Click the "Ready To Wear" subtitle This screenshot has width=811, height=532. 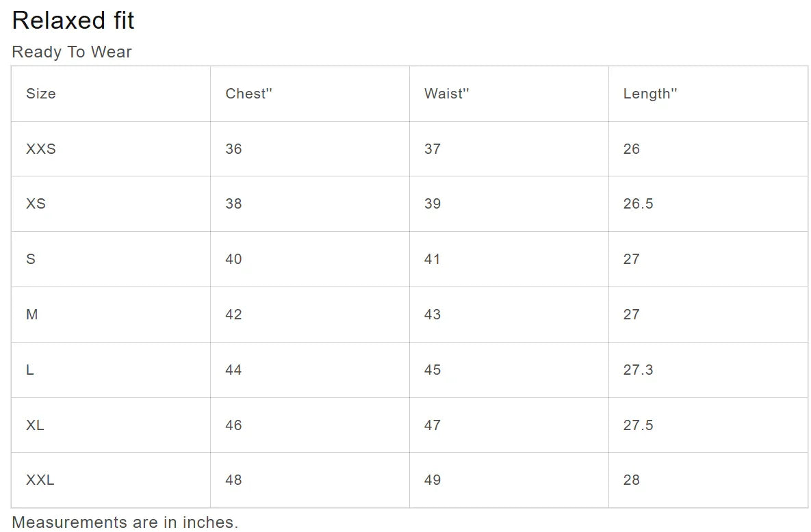[72, 52]
